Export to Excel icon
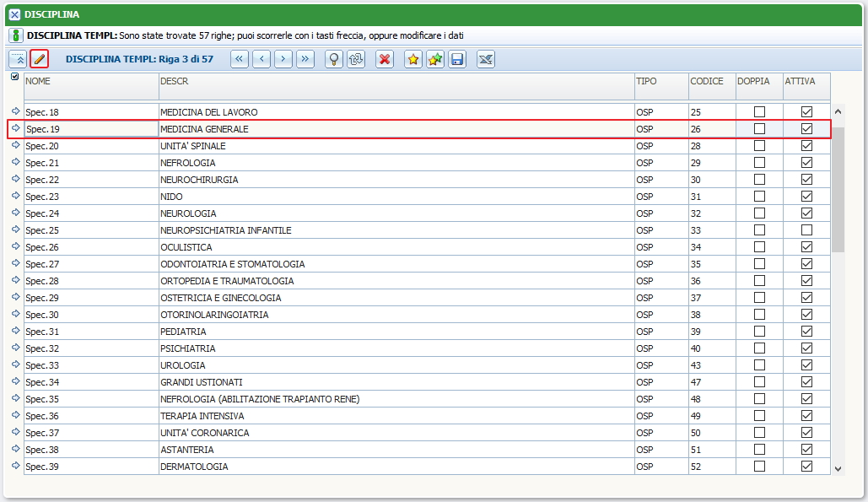868x502 pixels. point(486,59)
